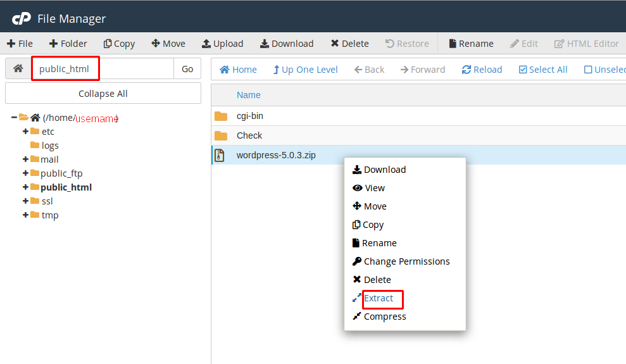Viewport: 626px width, 364px height.
Task: Collapse the /home/username root tree node
Action: 14,117
